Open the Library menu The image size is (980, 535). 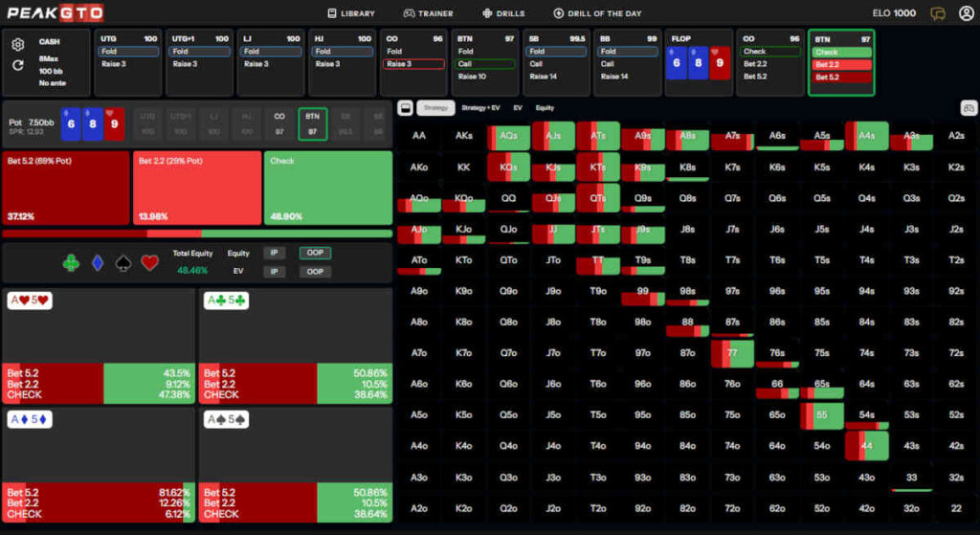[351, 13]
